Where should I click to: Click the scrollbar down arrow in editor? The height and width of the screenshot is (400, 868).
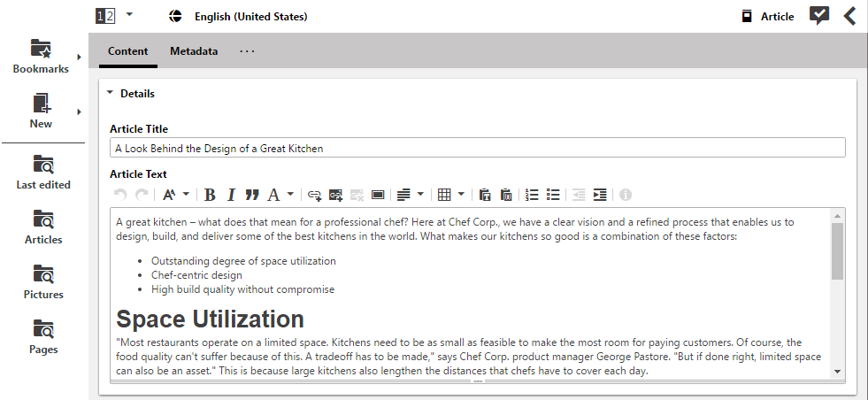(837, 372)
